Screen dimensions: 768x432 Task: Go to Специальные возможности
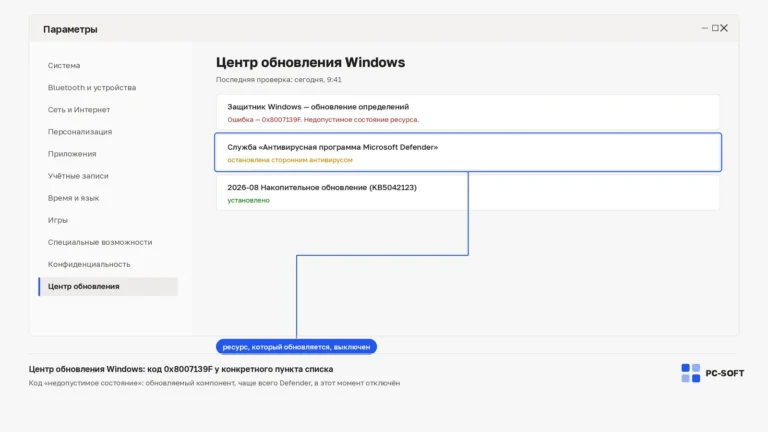100,242
